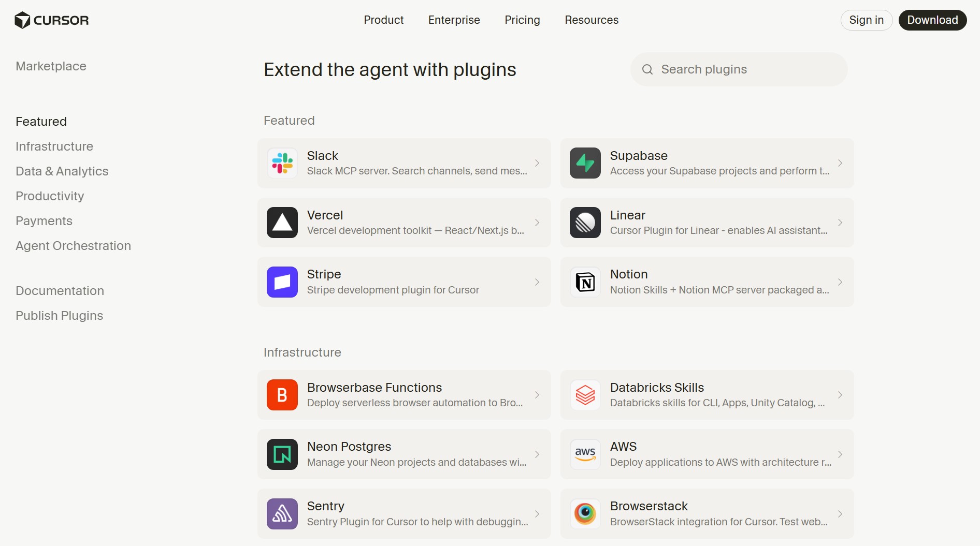This screenshot has width=980, height=546.
Task: Click the Cursor logo in the header
Action: pos(52,20)
